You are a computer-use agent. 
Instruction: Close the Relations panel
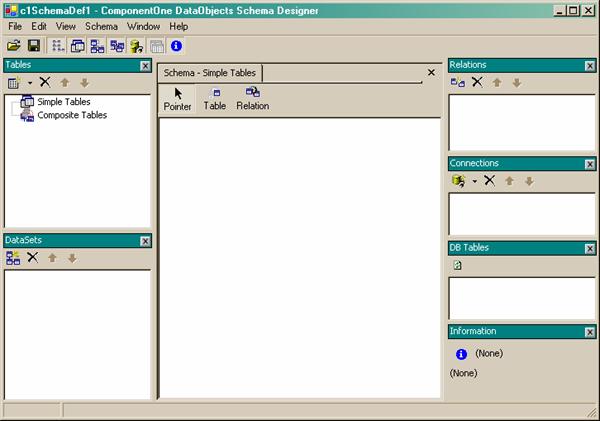click(590, 66)
